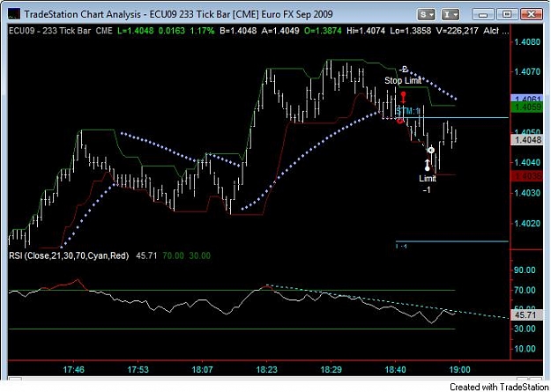The image size is (551, 392).
Task: Click the 70.00 RSI axis label
Action: coord(525,290)
